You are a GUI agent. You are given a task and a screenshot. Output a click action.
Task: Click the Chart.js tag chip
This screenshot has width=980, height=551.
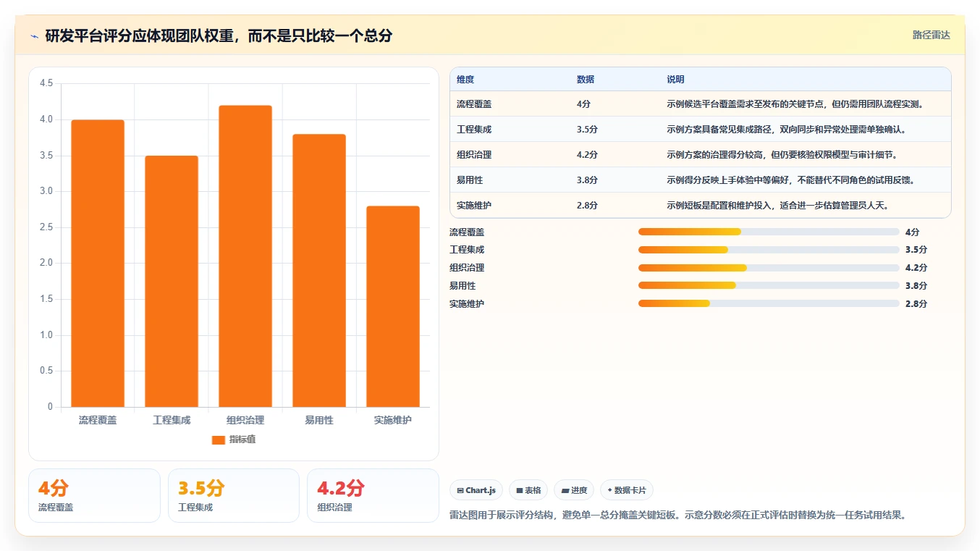click(476, 490)
